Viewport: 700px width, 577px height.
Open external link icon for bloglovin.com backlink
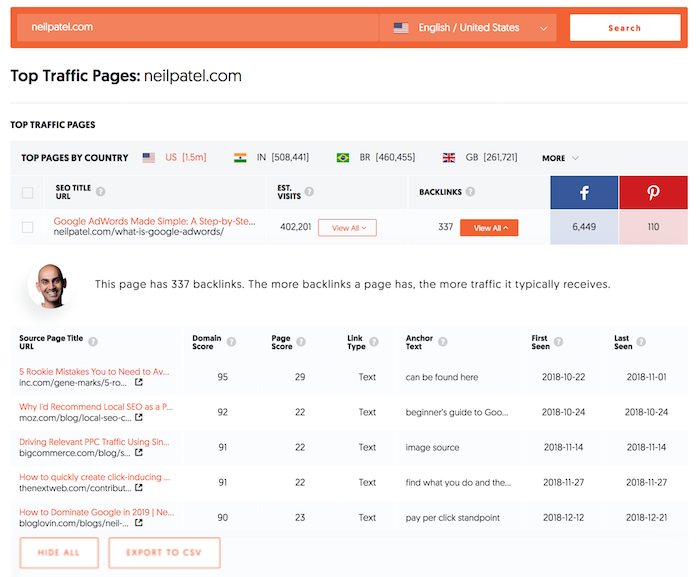pos(139,523)
